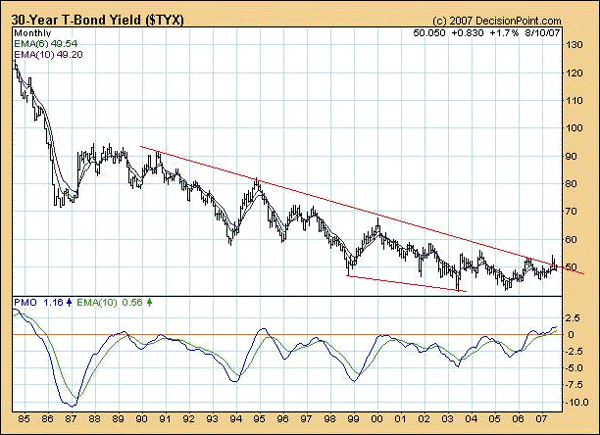Click the 07 year label on time axis
Viewport: 600px width, 435px height.
pos(542,419)
